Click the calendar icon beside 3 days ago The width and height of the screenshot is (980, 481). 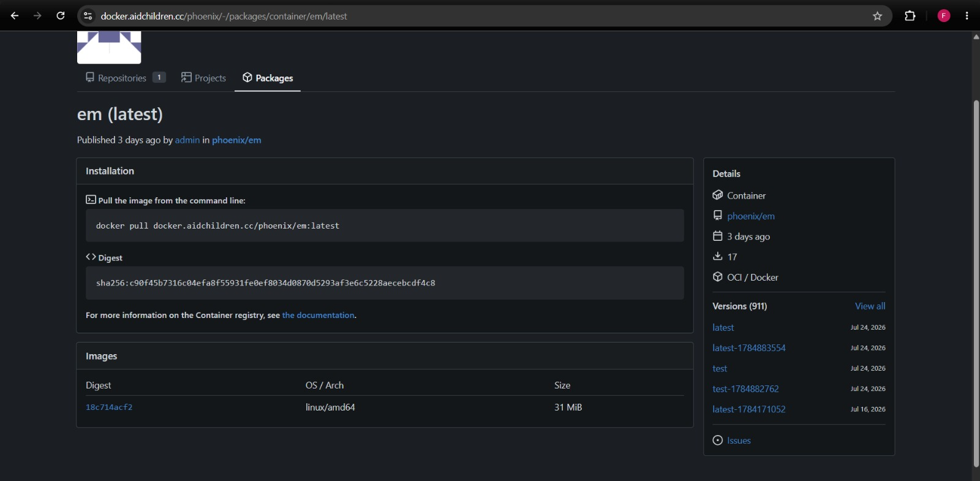click(718, 237)
